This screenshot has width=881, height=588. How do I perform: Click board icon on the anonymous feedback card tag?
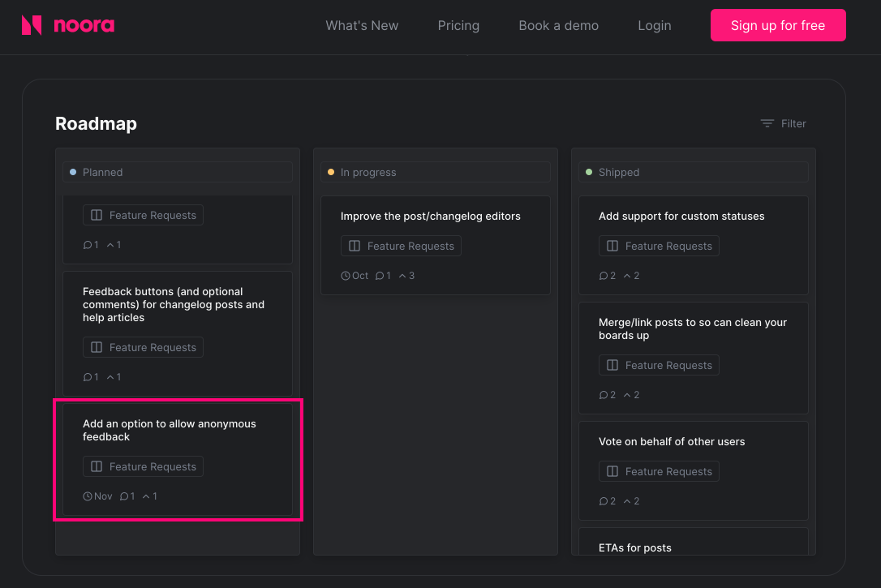coord(97,466)
